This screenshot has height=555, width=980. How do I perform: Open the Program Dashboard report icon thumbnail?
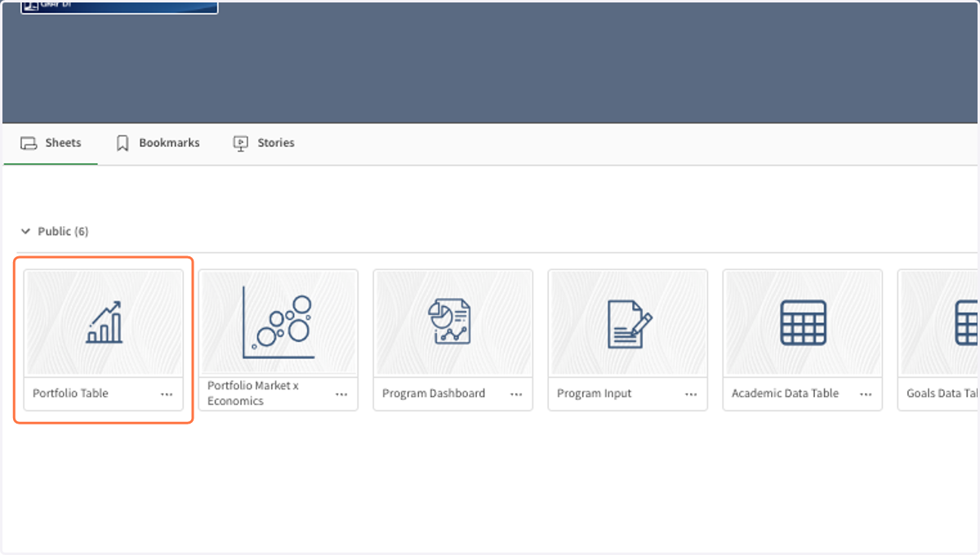[x=453, y=323]
